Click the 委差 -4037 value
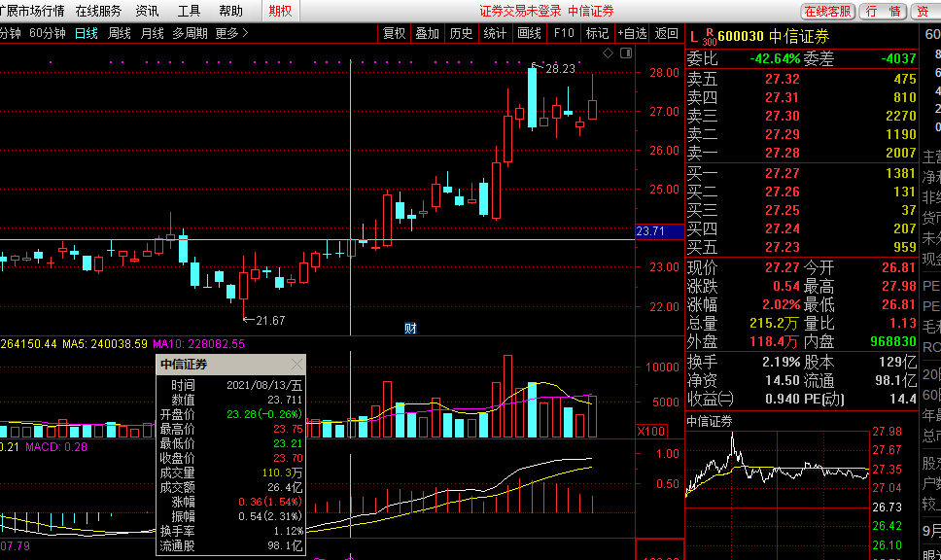 click(898, 59)
